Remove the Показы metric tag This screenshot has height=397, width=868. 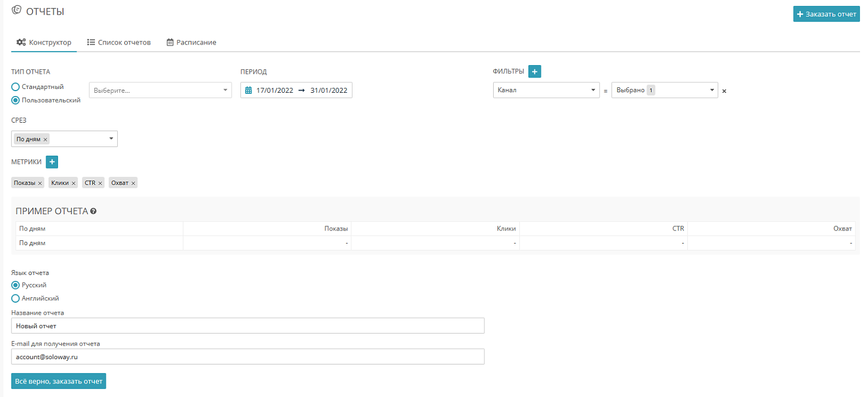pos(40,183)
